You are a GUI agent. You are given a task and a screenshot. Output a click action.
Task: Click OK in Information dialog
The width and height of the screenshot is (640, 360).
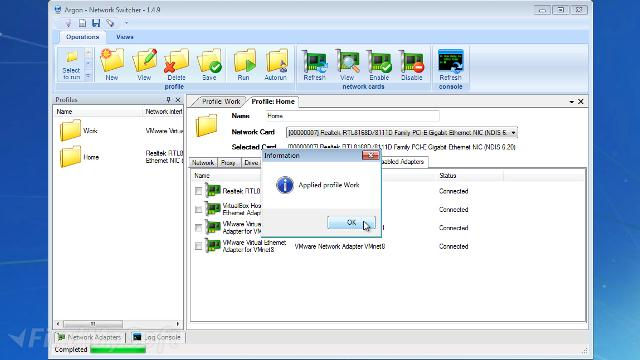351,222
